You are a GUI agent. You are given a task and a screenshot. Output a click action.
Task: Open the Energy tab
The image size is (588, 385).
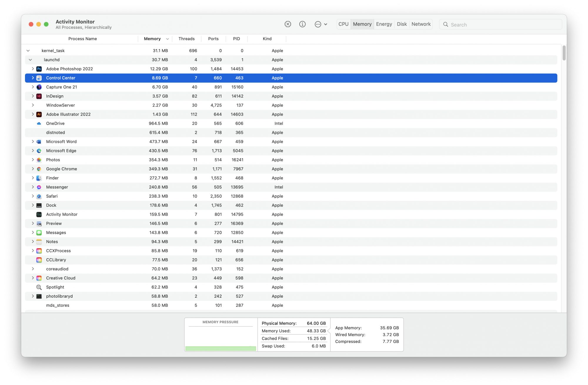pyautogui.click(x=384, y=24)
